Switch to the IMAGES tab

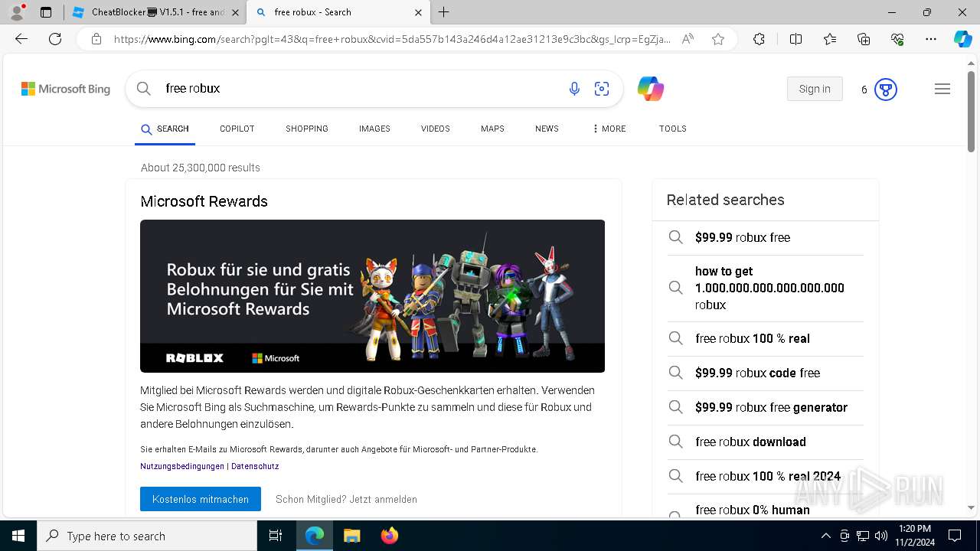point(374,129)
